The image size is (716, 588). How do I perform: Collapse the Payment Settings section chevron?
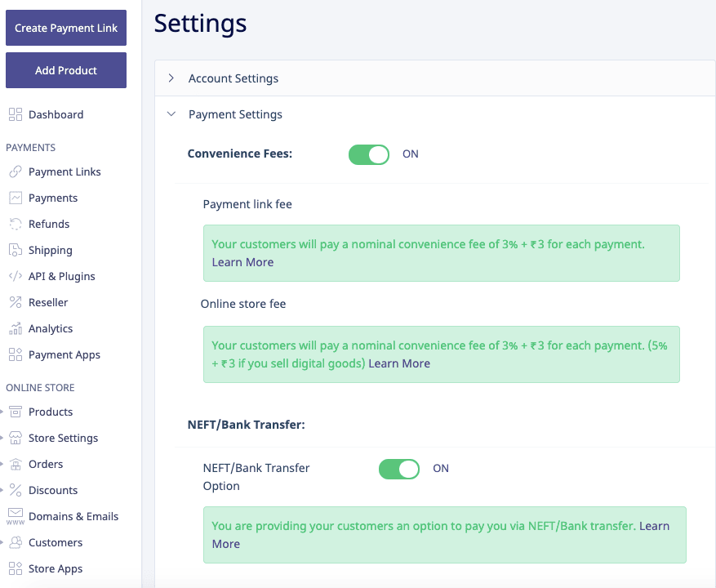click(x=171, y=114)
